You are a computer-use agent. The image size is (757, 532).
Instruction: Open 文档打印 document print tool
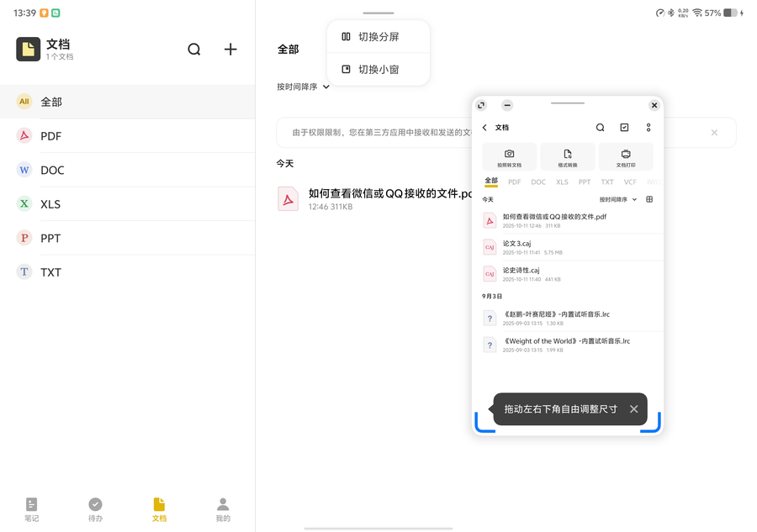[x=626, y=157]
